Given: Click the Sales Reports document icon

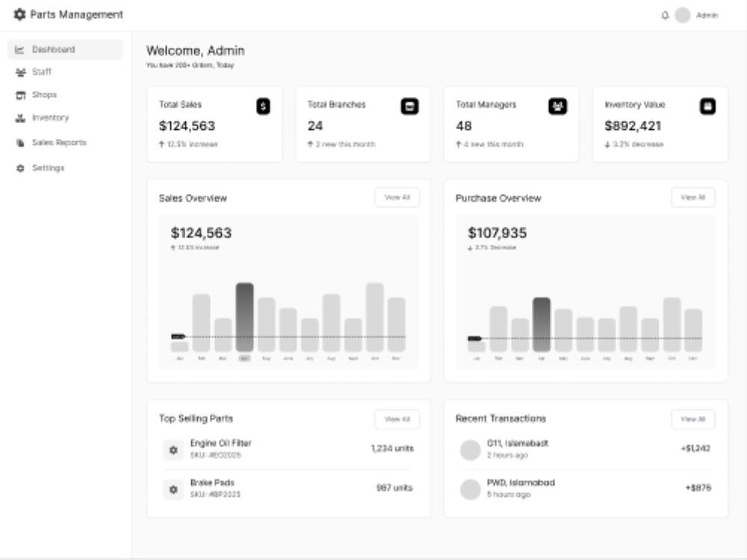Looking at the screenshot, I should [20, 143].
